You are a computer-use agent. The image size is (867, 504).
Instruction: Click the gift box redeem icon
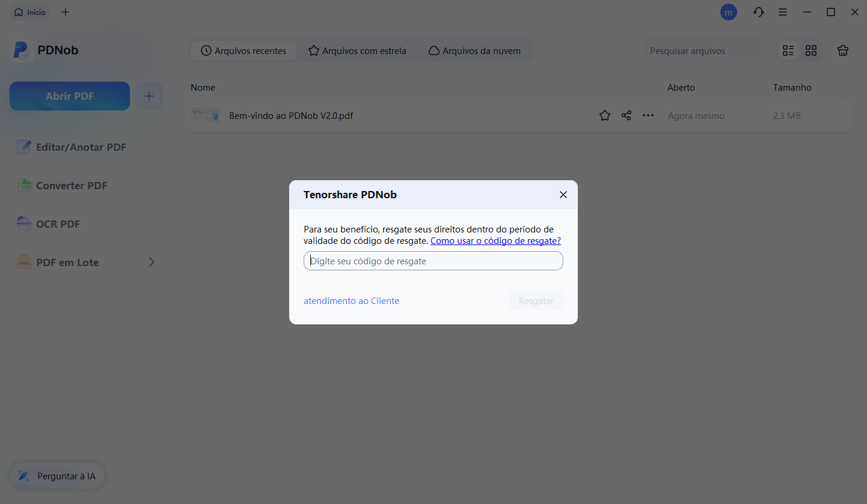pos(843,51)
